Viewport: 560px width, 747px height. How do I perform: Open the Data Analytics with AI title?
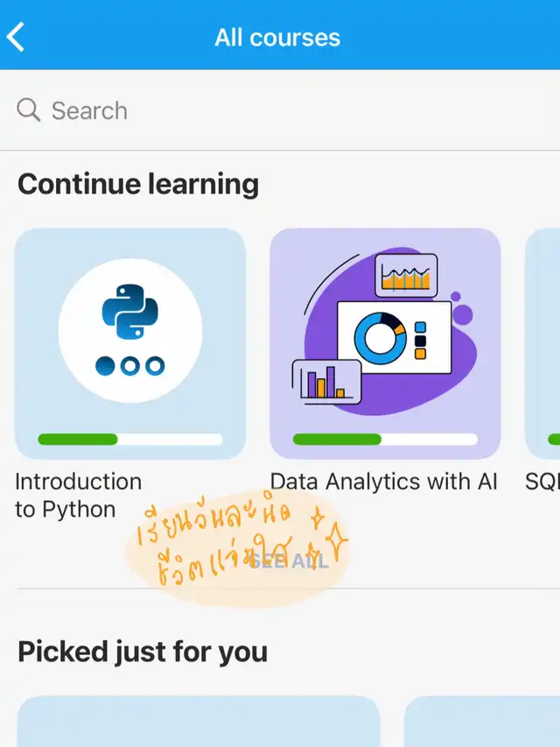[383, 481]
